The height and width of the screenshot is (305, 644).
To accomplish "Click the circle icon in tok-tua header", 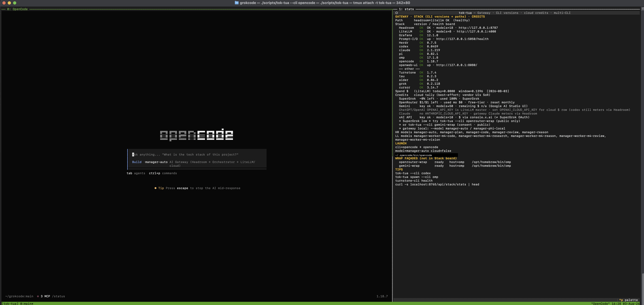I will (397, 13).
